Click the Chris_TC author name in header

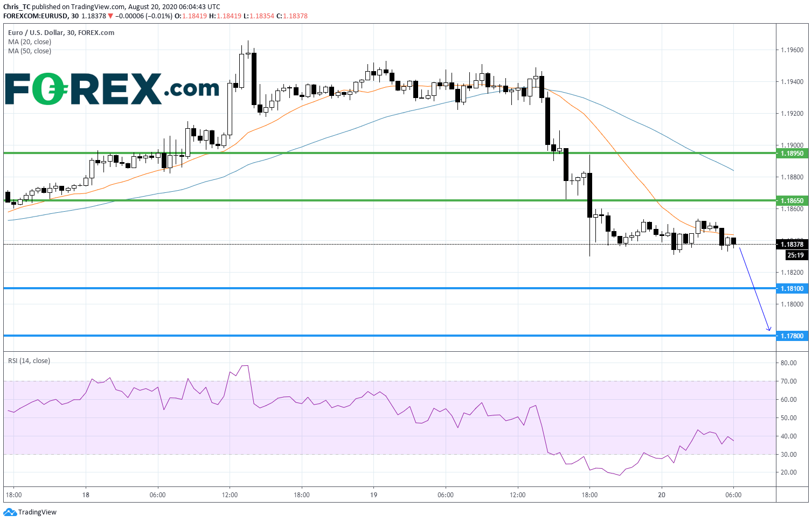point(17,7)
